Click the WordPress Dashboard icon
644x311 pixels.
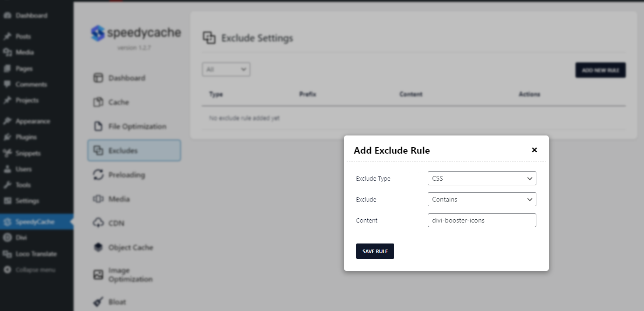[x=7, y=15]
